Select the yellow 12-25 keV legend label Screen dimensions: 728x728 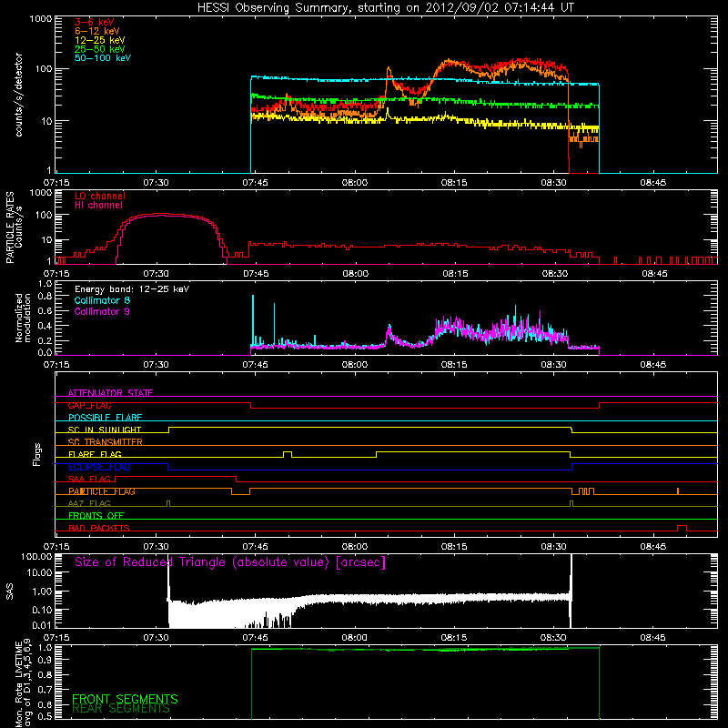tap(100, 40)
